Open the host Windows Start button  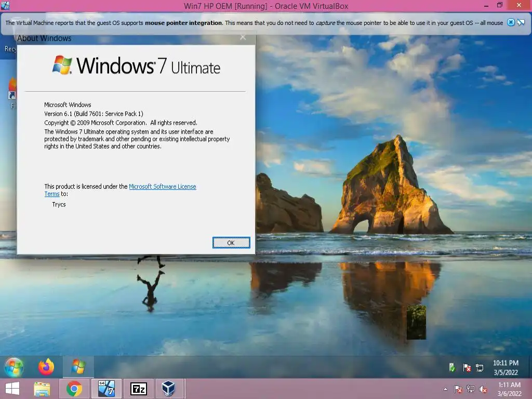[12, 389]
